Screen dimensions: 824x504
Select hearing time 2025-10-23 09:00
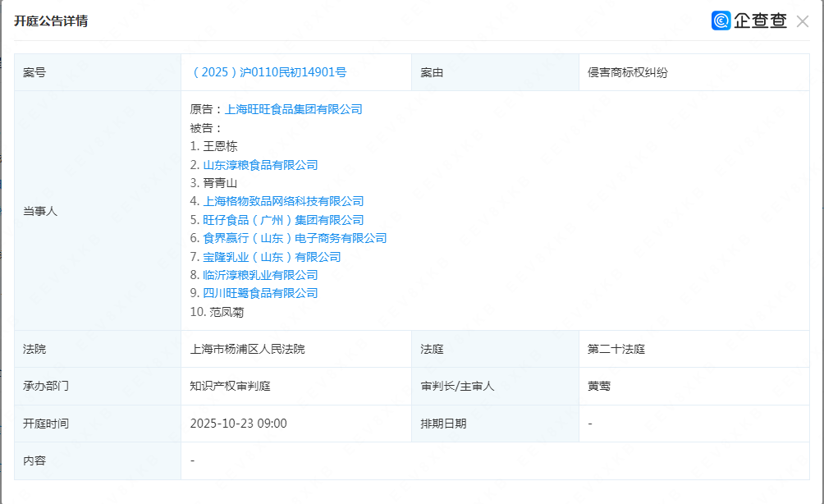pos(239,424)
